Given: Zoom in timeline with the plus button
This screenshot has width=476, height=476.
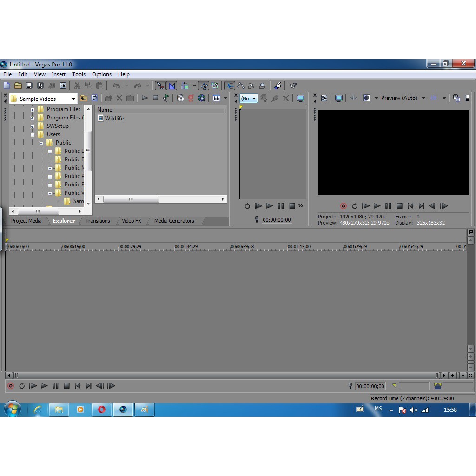Looking at the screenshot, I should pos(452,376).
